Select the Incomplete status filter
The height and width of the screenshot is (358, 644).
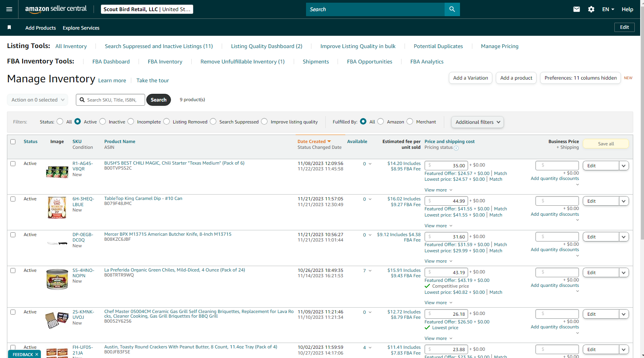point(131,122)
